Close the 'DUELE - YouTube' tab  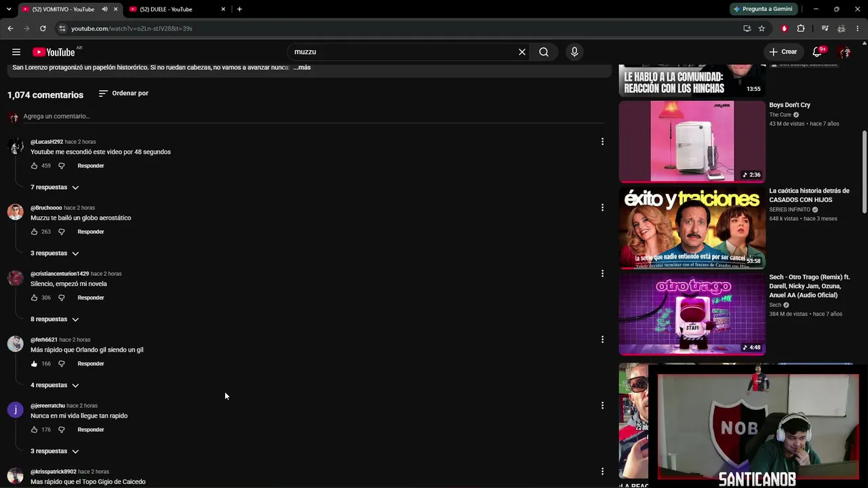(x=223, y=9)
